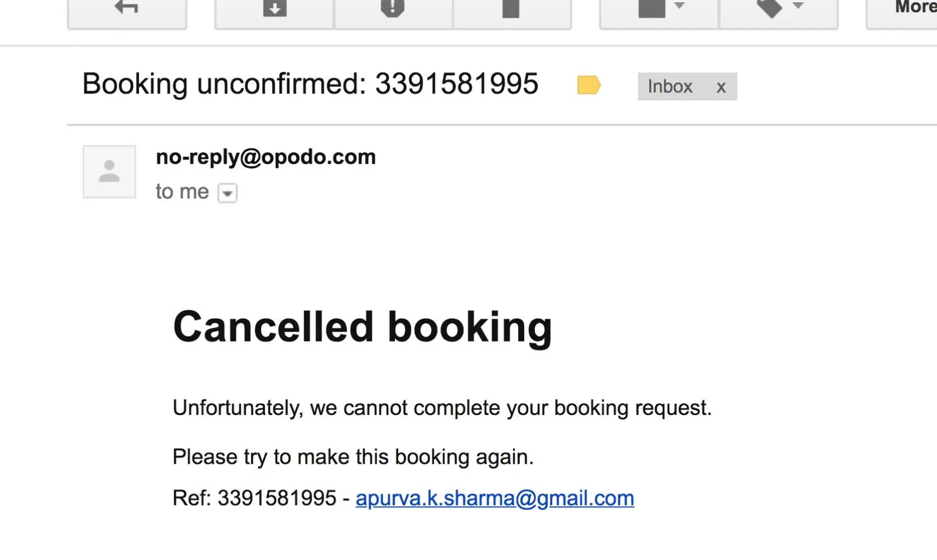
Task: Click the Inbox label chip
Action: point(670,87)
